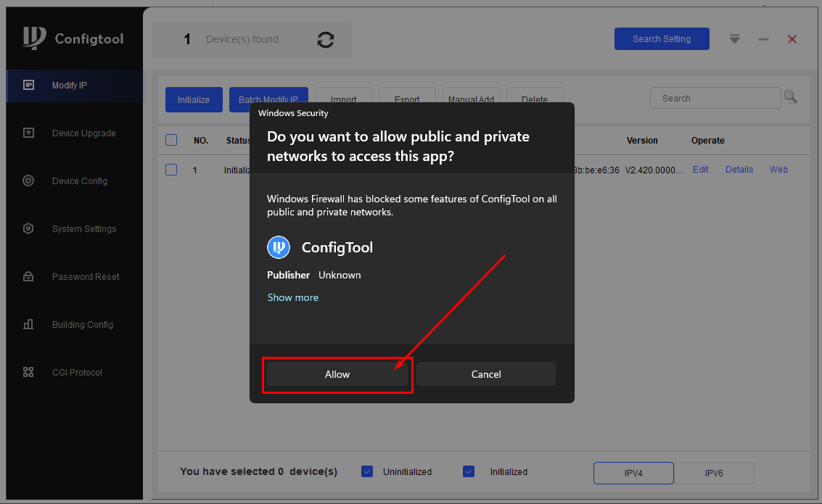This screenshot has height=504, width=822.
Task: Click the search magnifier icon
Action: [x=791, y=97]
